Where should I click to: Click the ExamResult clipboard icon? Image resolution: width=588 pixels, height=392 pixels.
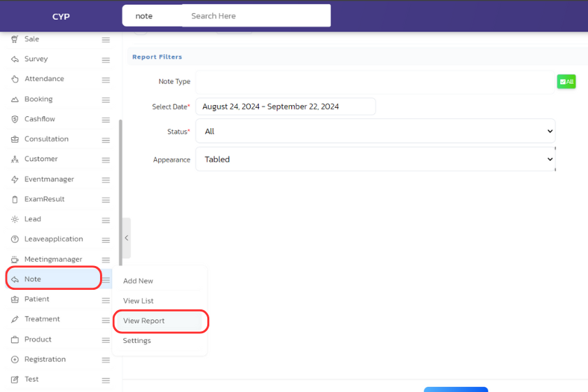pos(15,199)
